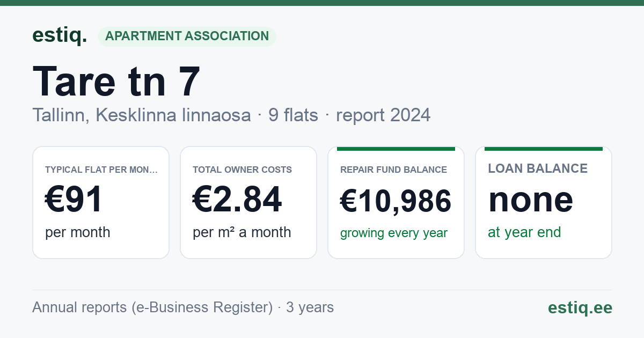
Task: Click 'at year end' text
Action: (524, 232)
